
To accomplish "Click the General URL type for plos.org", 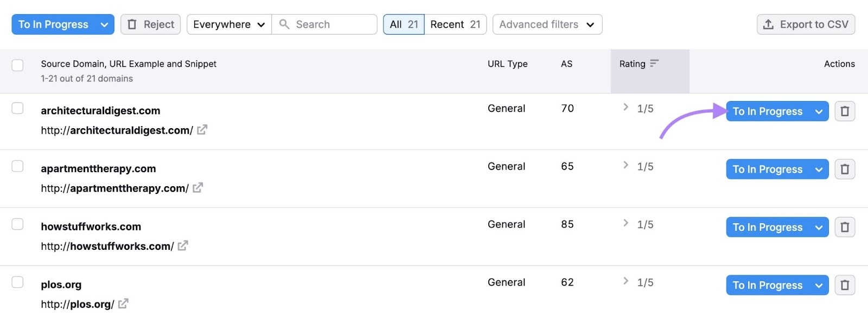I will (x=506, y=282).
